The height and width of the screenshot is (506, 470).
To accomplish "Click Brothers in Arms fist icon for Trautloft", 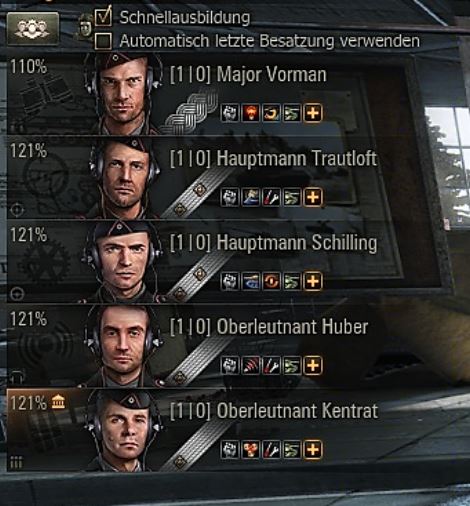I will click(230, 197).
